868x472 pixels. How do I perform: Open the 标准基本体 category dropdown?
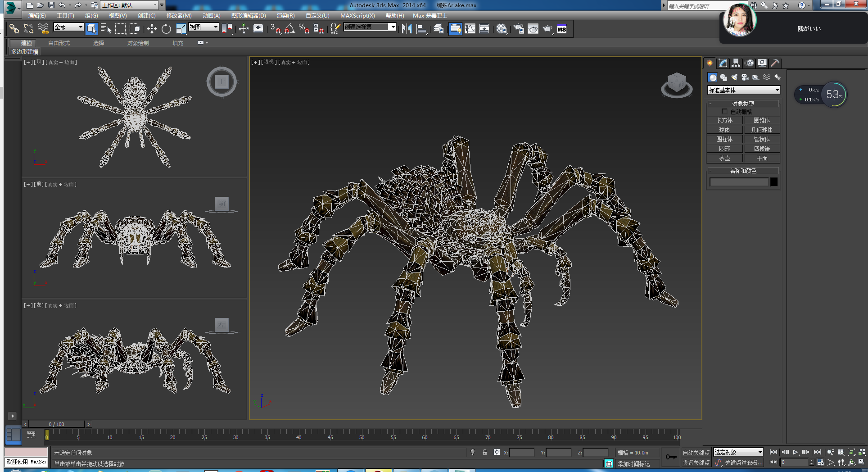743,90
